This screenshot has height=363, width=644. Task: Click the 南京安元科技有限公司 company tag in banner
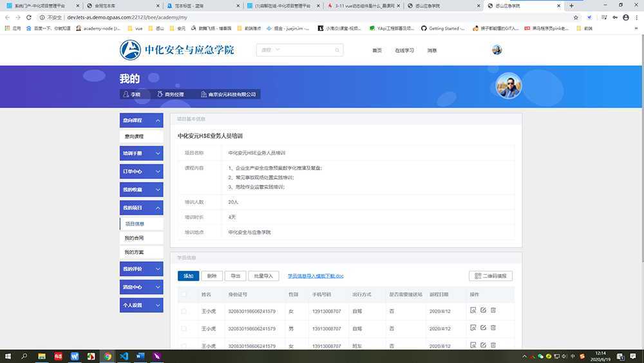[x=229, y=94]
